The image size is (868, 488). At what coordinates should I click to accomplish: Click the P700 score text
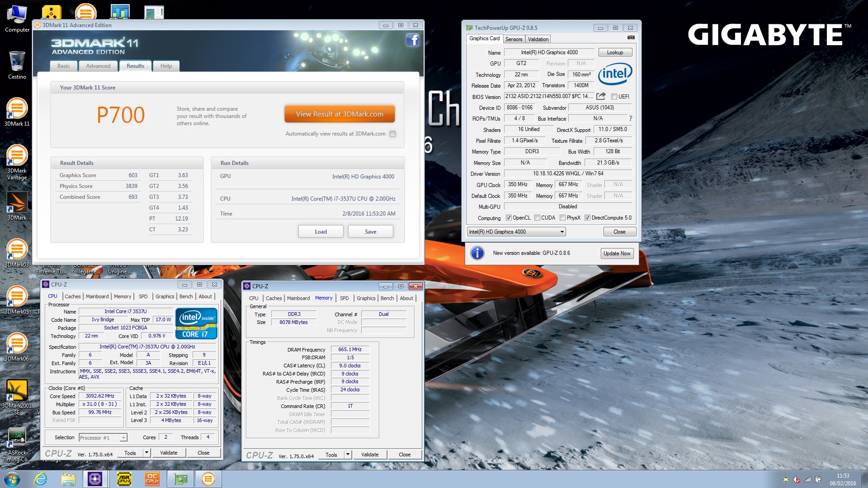(x=121, y=115)
